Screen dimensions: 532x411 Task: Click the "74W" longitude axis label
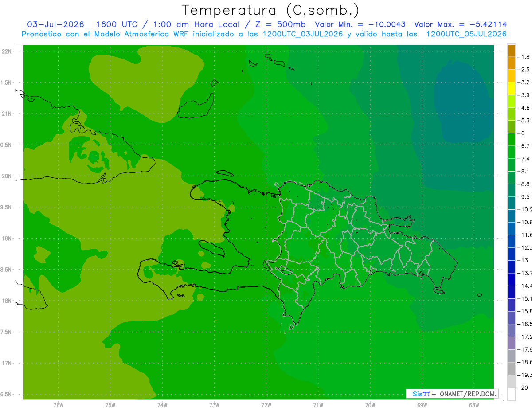[162, 405]
